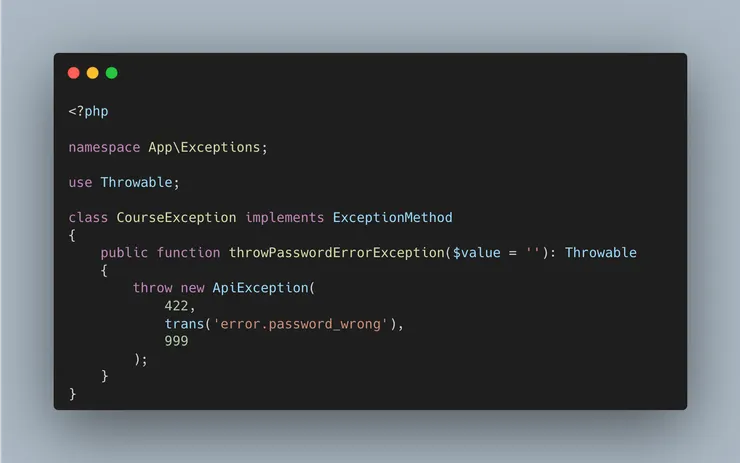Click the CourseException class name
Viewport: 740px width, 463px height.
pyautogui.click(x=176, y=217)
